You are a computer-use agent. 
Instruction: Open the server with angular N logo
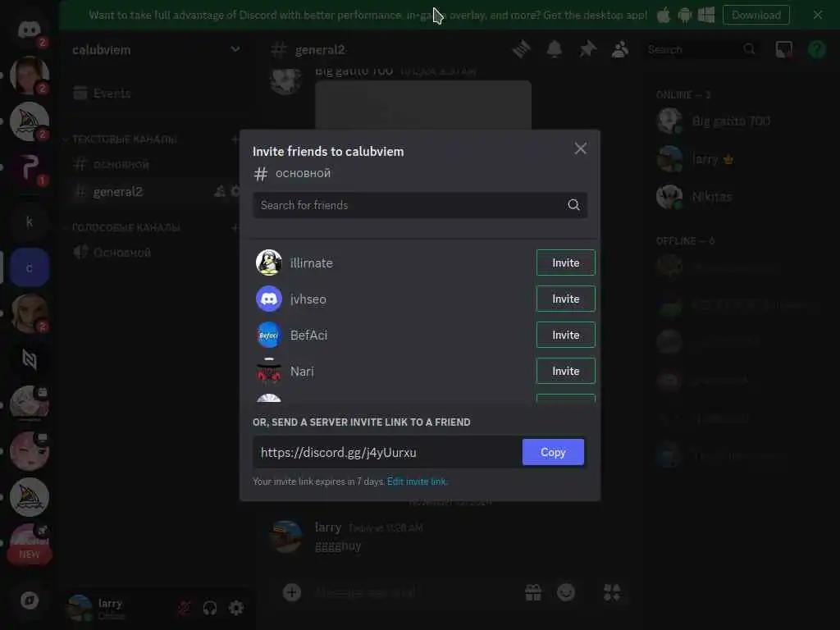click(x=30, y=359)
